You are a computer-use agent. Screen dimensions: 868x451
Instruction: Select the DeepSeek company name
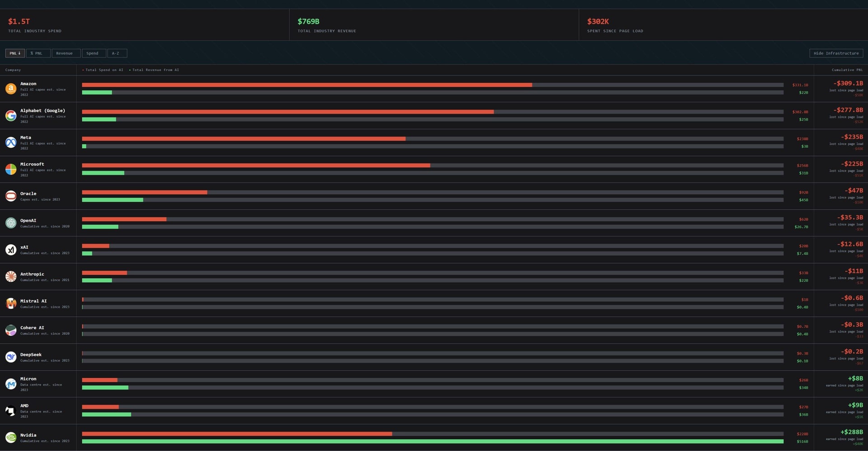pyautogui.click(x=31, y=355)
